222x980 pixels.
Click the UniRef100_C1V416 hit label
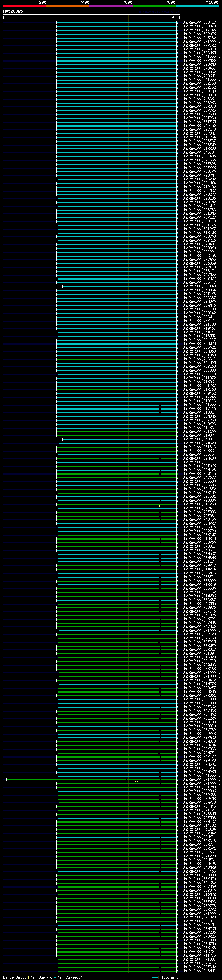[199, 408]
